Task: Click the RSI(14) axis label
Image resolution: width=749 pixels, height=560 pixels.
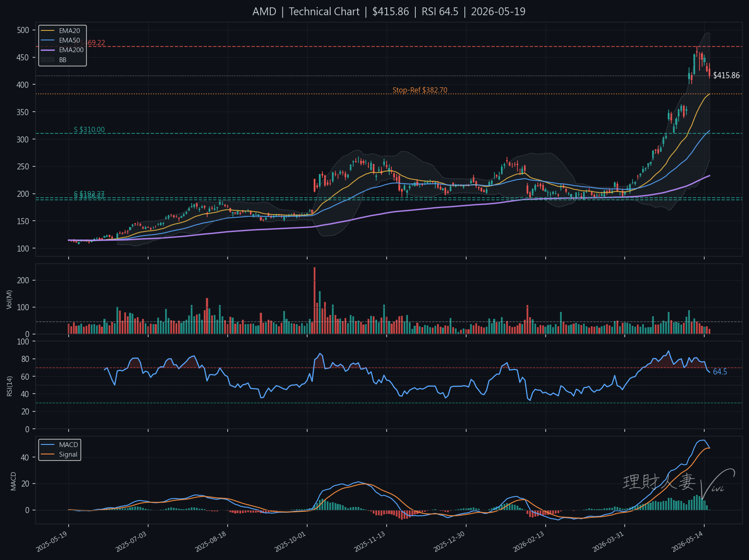Action: pos(9,386)
